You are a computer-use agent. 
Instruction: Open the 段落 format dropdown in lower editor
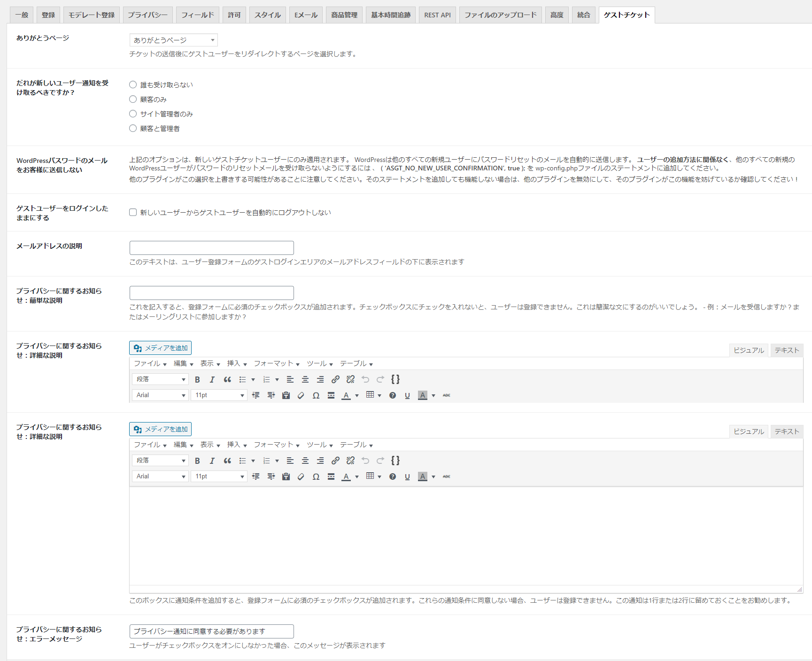click(160, 461)
